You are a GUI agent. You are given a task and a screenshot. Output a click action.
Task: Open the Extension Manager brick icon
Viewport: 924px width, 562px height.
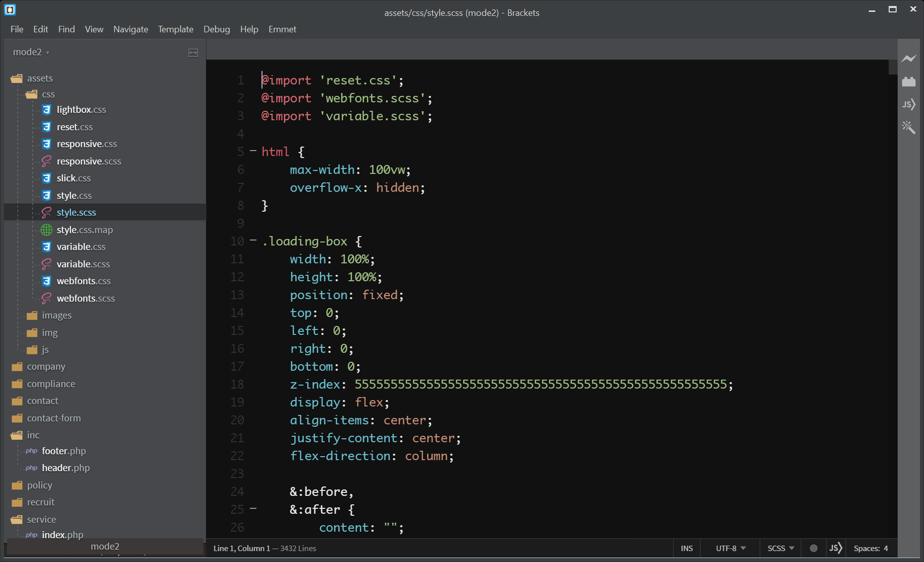(x=909, y=81)
